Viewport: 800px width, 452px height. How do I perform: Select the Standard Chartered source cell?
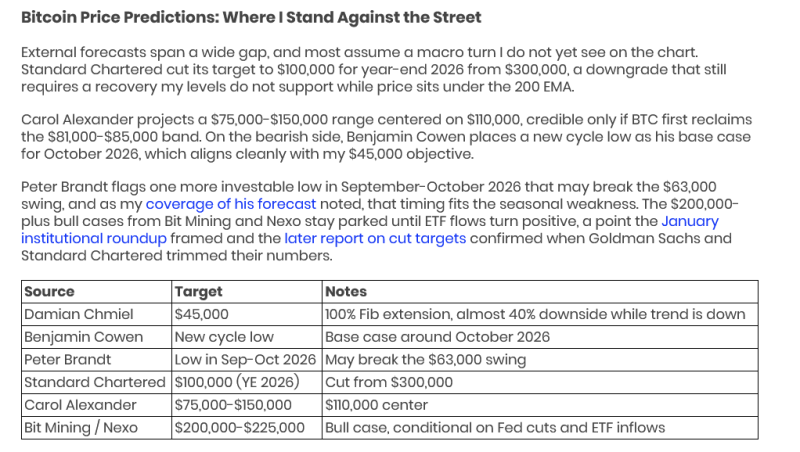coord(96,382)
